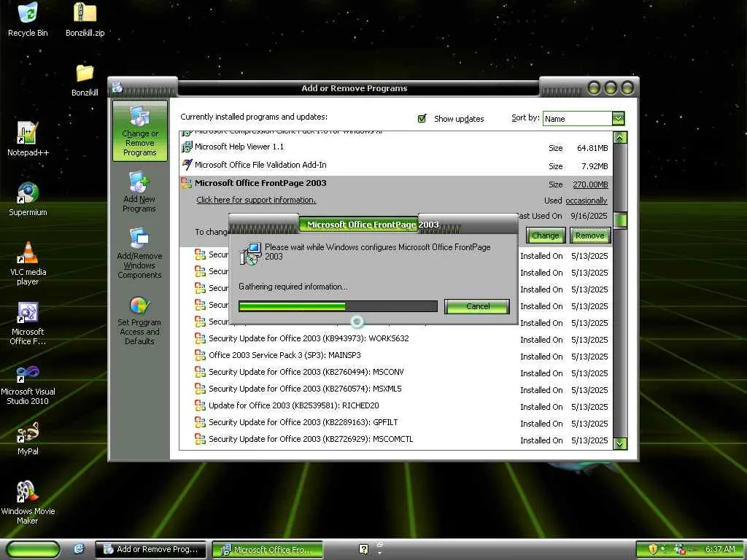The image size is (747, 560).
Task: Open the Recycle Bin desktop icon
Action: tap(28, 19)
